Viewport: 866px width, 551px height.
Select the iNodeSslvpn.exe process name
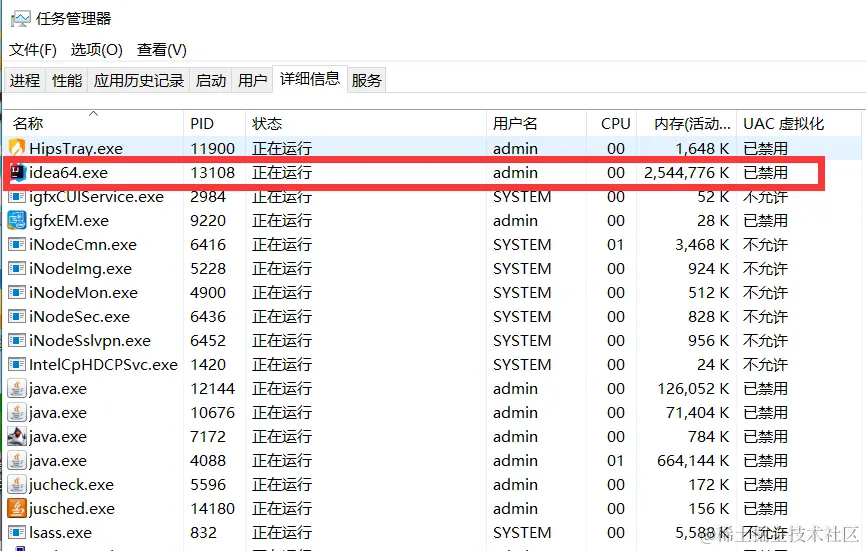click(90, 341)
